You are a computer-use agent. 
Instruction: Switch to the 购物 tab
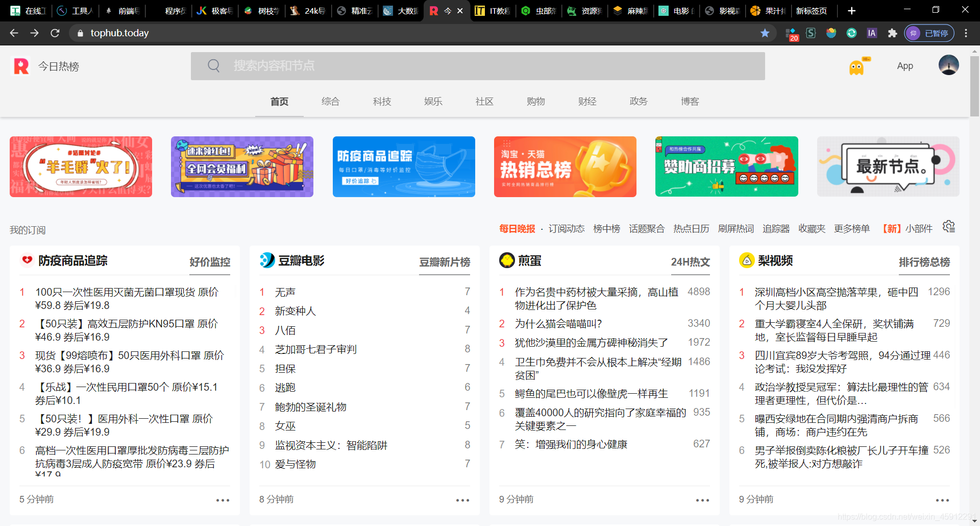536,101
